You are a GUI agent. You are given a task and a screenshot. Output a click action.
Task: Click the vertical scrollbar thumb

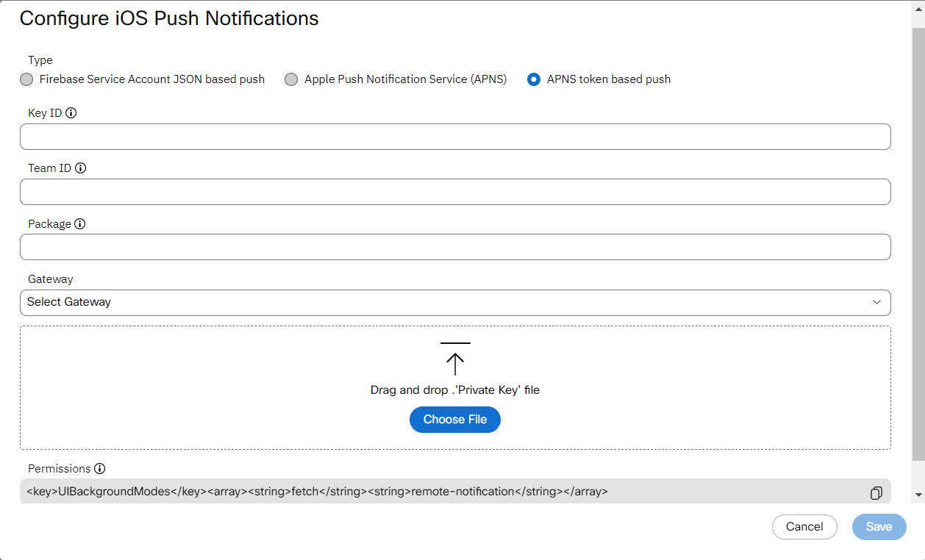[x=918, y=243]
